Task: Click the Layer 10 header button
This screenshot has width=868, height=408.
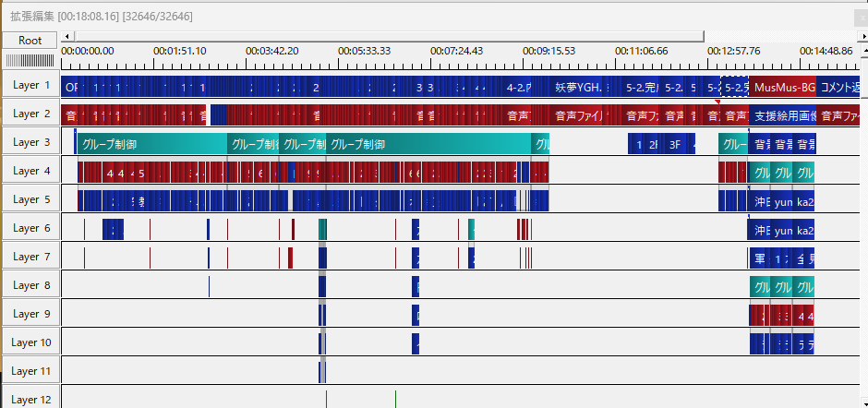Action: point(30,342)
